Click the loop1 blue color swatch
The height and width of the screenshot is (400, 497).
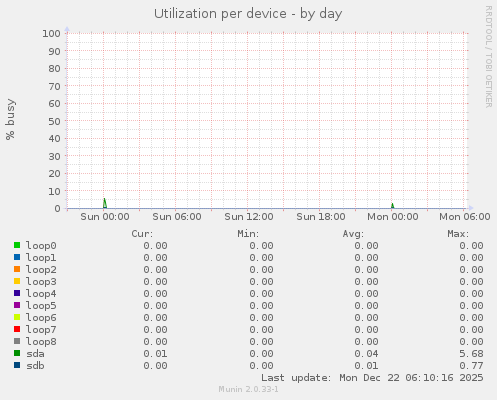17,257
